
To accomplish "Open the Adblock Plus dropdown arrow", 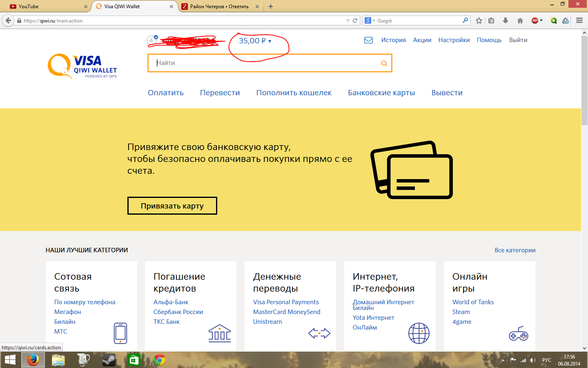I will (541, 20).
